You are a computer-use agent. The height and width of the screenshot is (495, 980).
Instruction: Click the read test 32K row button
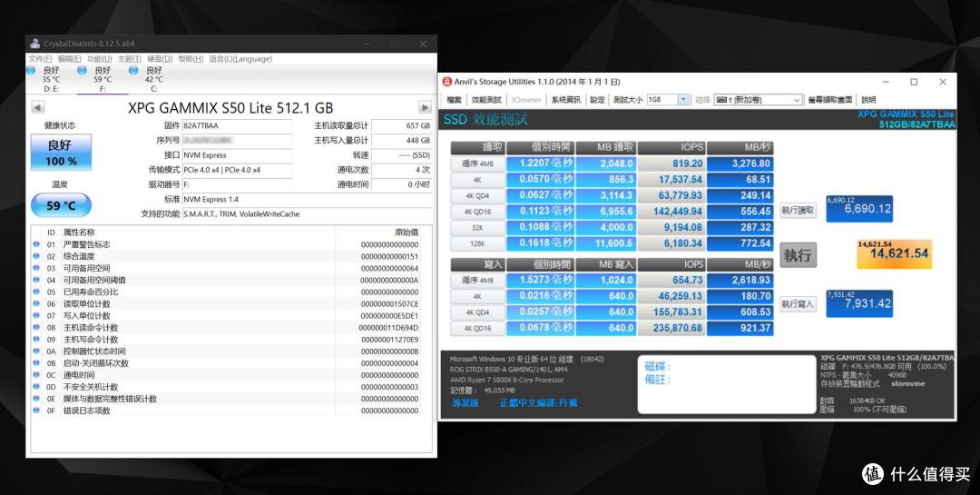point(478,227)
